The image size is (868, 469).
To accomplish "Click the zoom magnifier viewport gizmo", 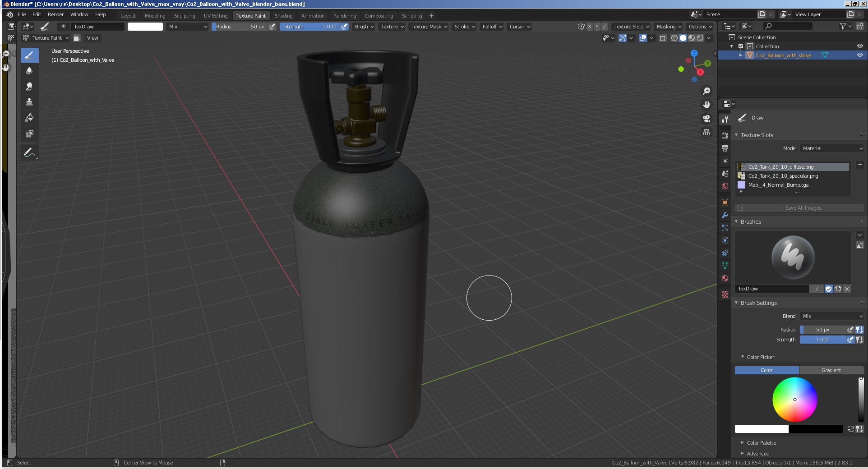I will pos(706,91).
